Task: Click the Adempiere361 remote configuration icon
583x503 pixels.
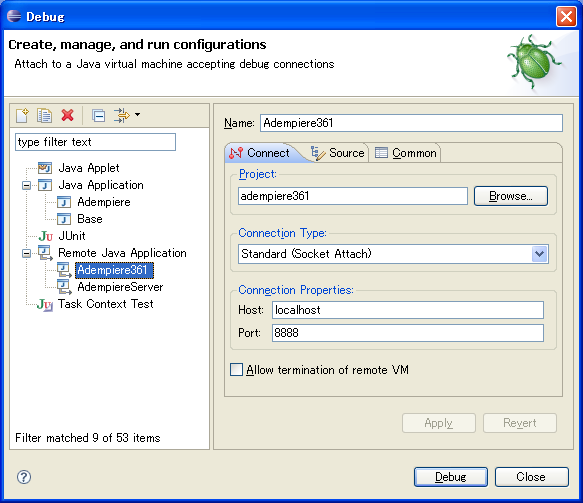Action: (x=64, y=270)
